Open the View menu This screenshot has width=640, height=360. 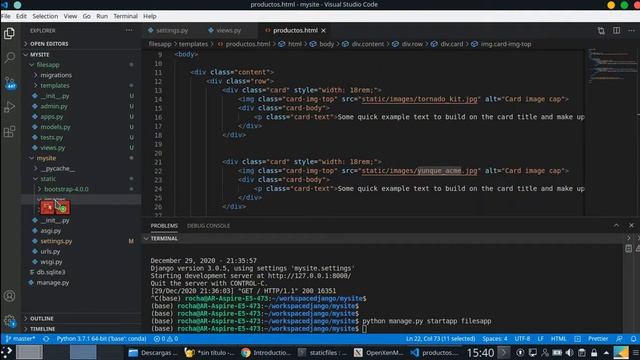70,16
